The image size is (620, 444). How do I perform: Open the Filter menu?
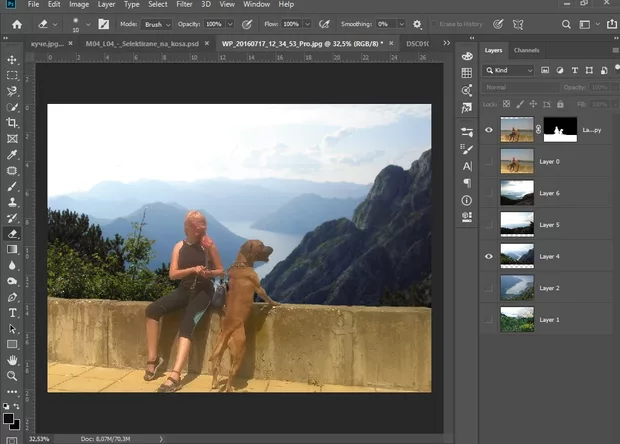point(182,5)
